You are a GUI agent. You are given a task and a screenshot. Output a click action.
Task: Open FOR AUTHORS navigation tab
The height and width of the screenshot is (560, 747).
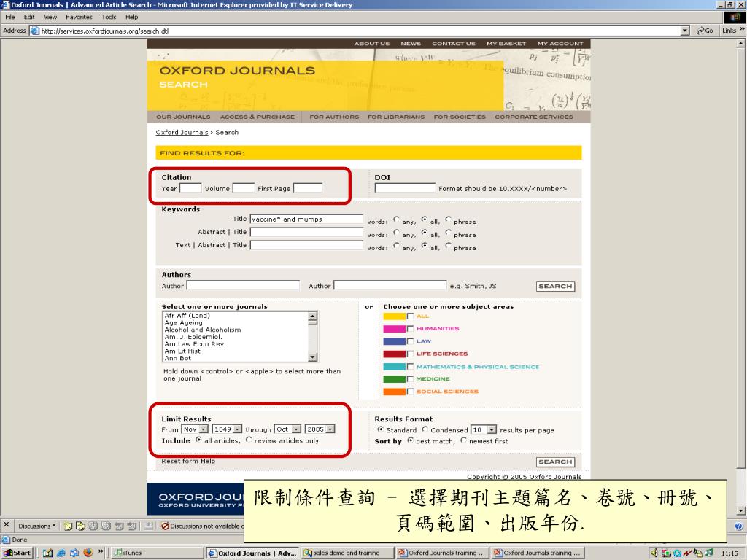coord(334,117)
